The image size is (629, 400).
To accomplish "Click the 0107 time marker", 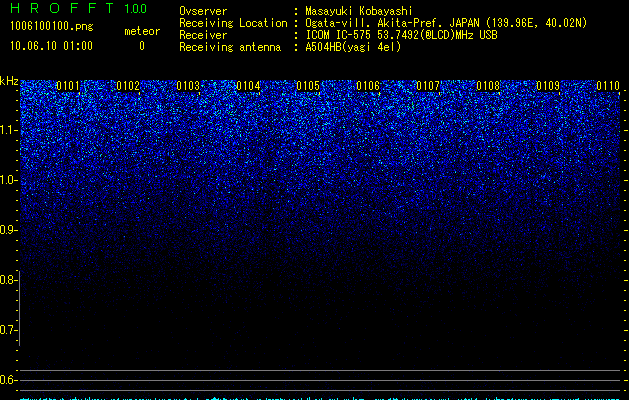I will click(x=428, y=86).
